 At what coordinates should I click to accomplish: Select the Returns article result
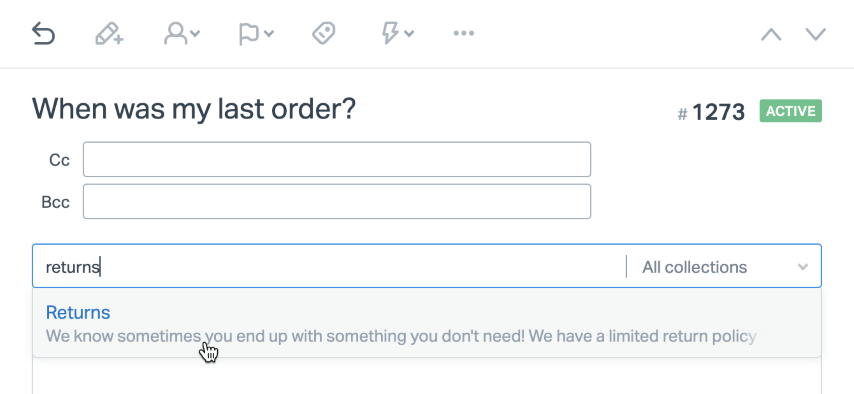coord(78,312)
